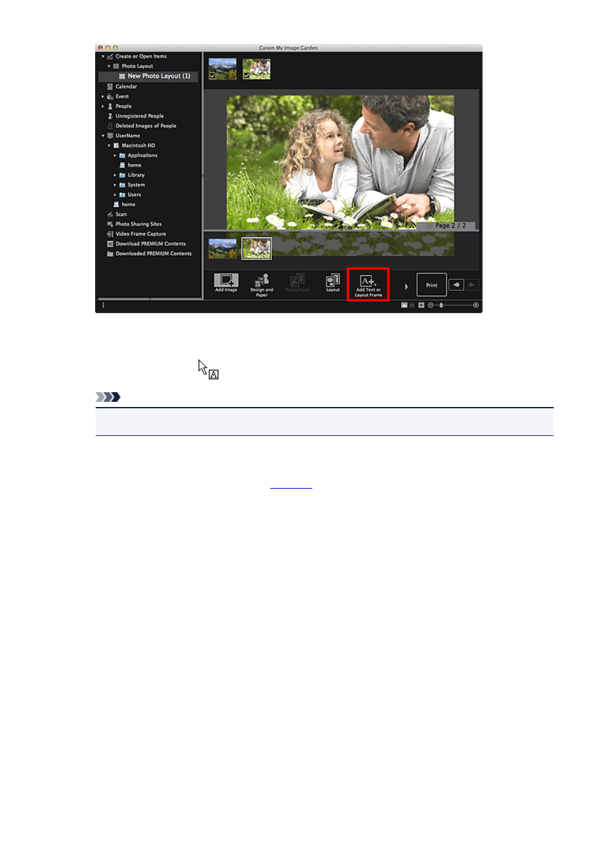Click the link underlined below the note
This screenshot has width=613, height=868.
[x=291, y=485]
